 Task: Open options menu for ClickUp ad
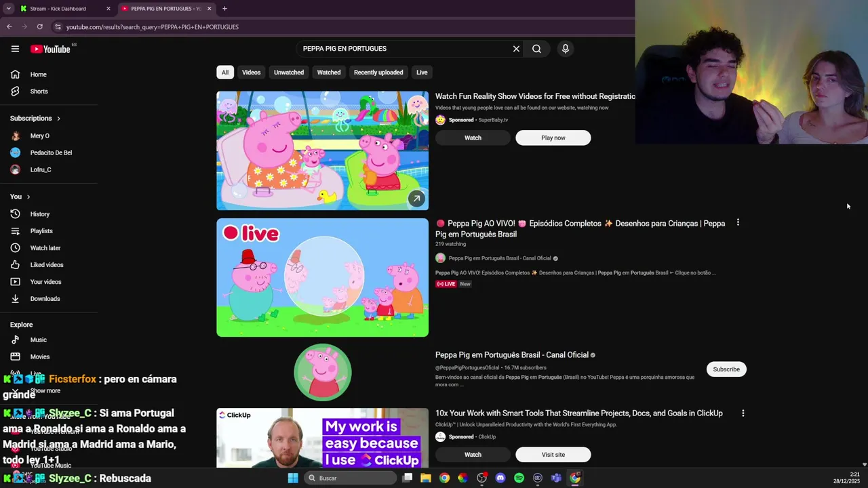(743, 413)
